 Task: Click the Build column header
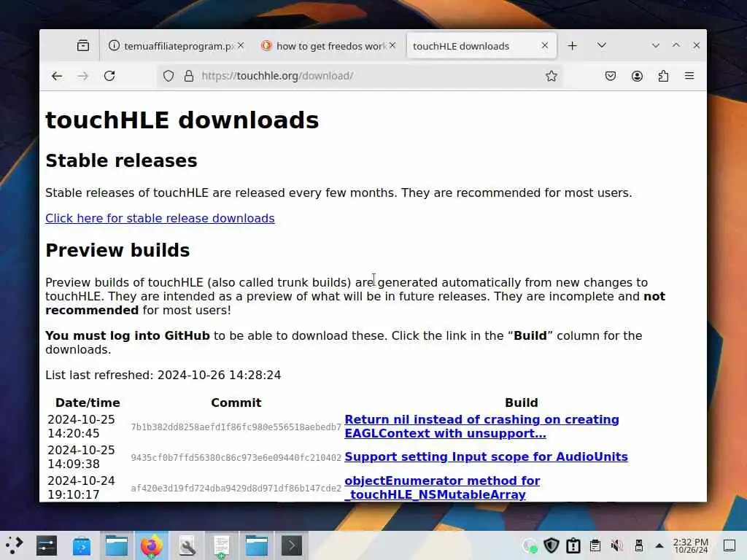[x=521, y=402]
